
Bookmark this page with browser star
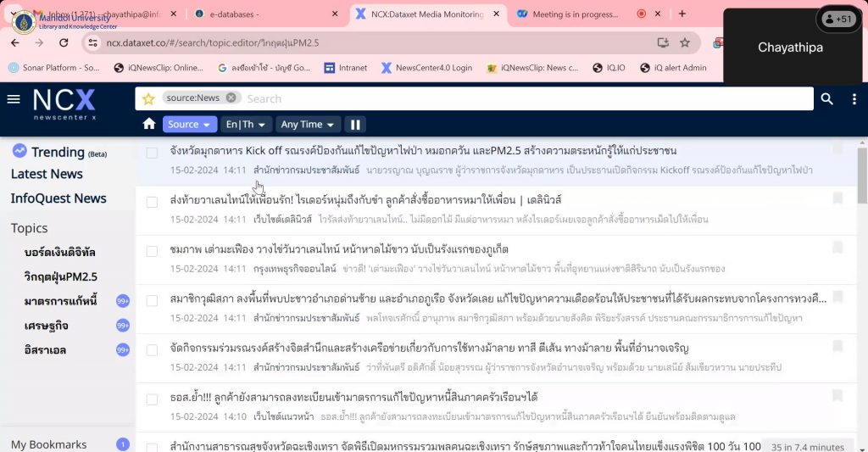[685, 42]
